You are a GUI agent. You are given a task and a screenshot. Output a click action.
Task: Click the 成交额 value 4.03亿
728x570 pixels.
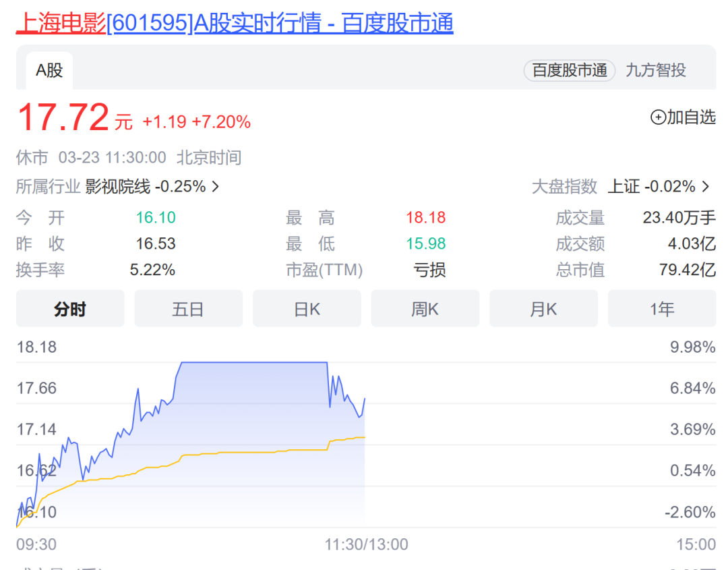pyautogui.click(x=692, y=244)
